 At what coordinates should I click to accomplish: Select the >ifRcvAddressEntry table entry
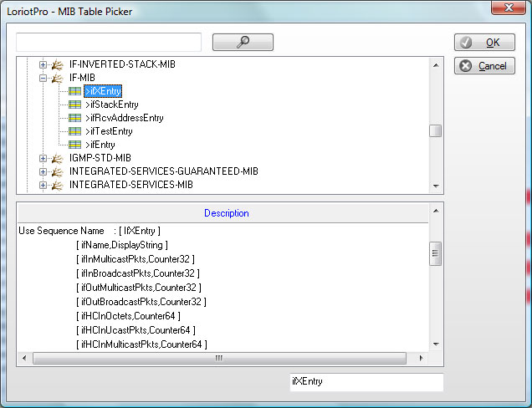[124, 118]
